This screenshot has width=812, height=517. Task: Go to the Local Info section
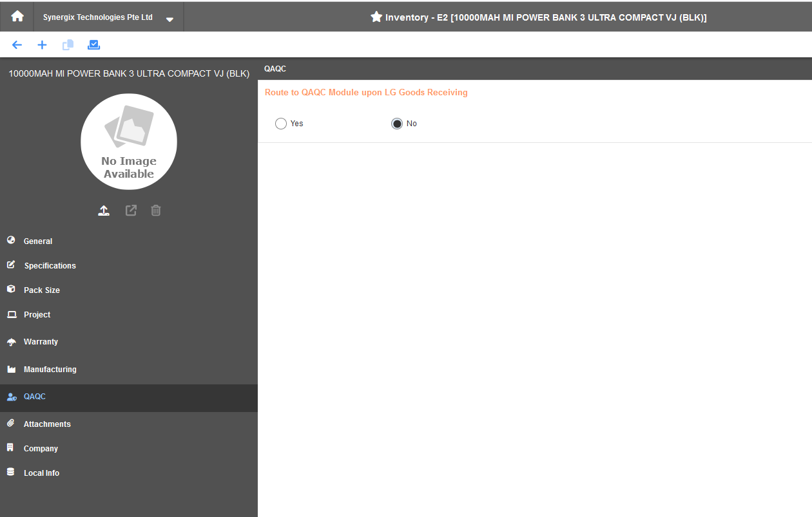pyautogui.click(x=41, y=473)
